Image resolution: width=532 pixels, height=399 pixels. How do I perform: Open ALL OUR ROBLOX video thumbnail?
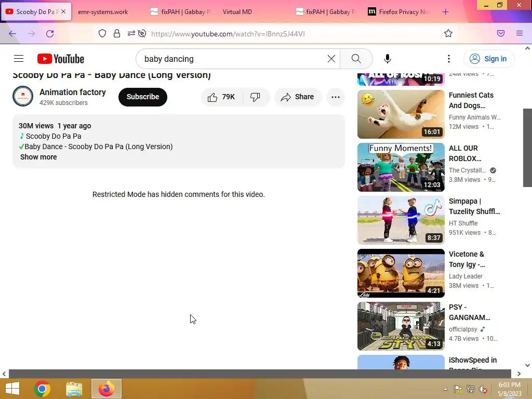401,167
